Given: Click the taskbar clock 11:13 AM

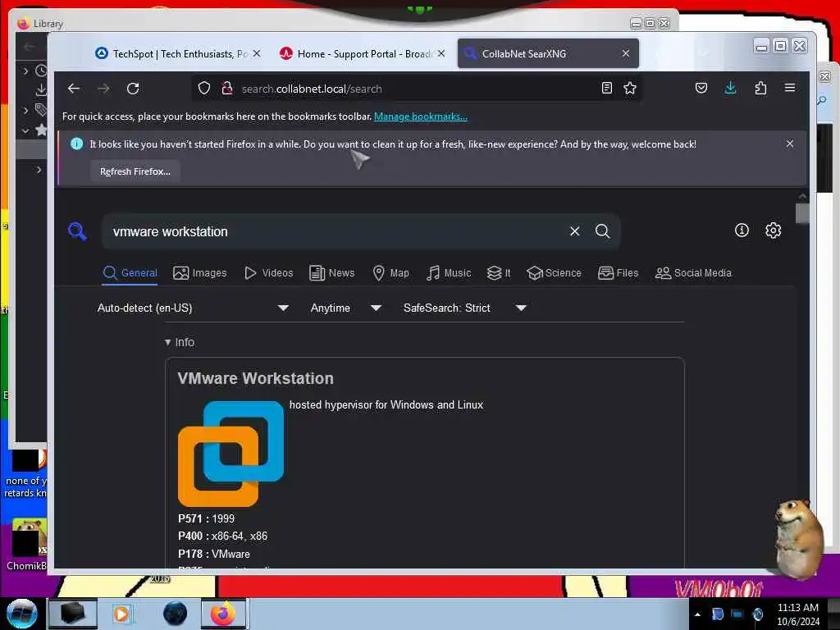Looking at the screenshot, I should coord(797,608).
